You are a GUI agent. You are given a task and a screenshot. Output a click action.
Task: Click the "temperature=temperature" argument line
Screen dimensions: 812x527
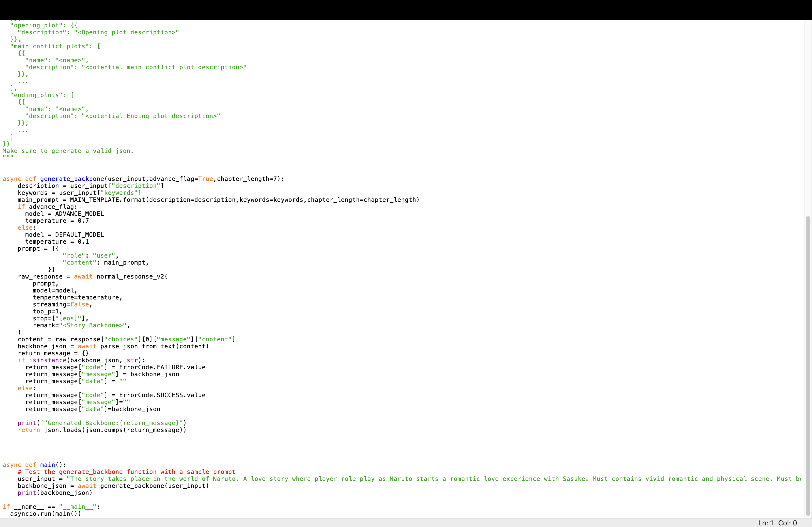click(77, 297)
